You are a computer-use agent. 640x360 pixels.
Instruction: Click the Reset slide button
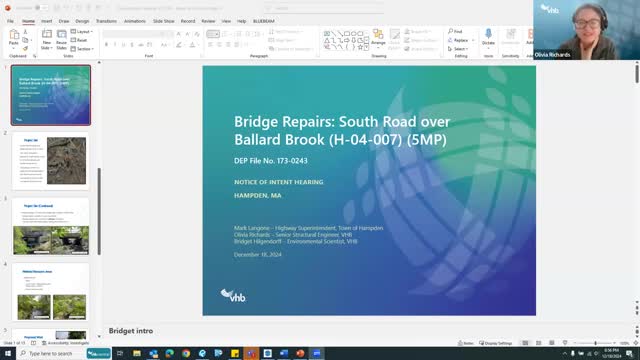point(79,40)
